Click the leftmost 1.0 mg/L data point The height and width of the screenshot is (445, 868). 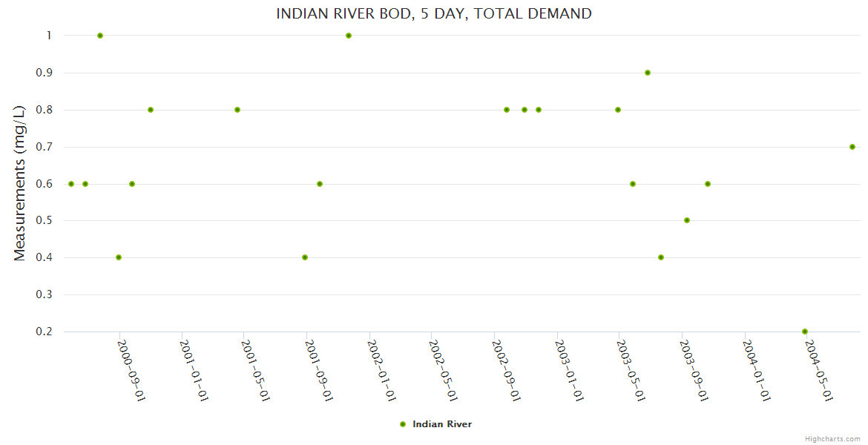click(x=100, y=36)
